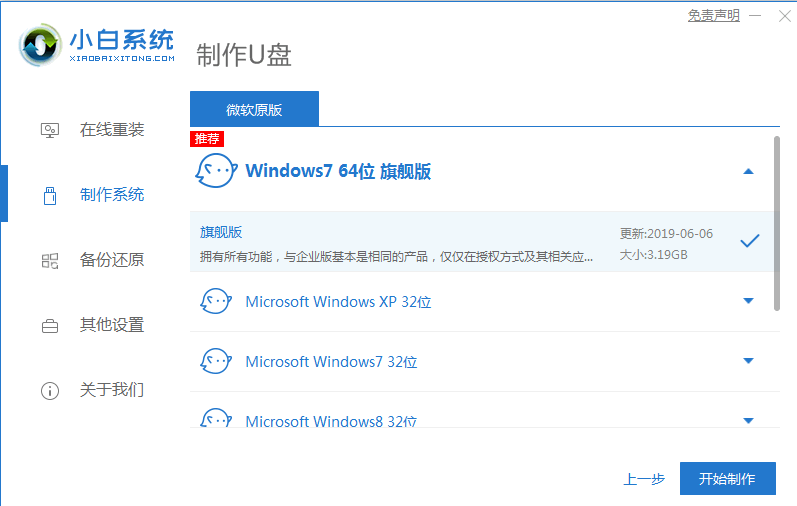Image resolution: width=797 pixels, height=506 pixels.
Task: Click the online reinstall monitor icon
Action: pyautogui.click(x=49, y=130)
